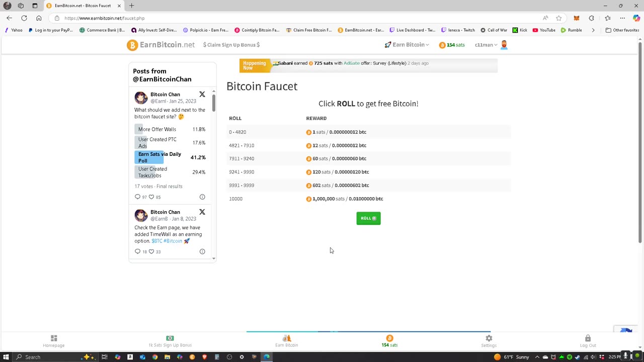The image size is (644, 362).
Task: Click the browser back arrow
Action: point(9,18)
